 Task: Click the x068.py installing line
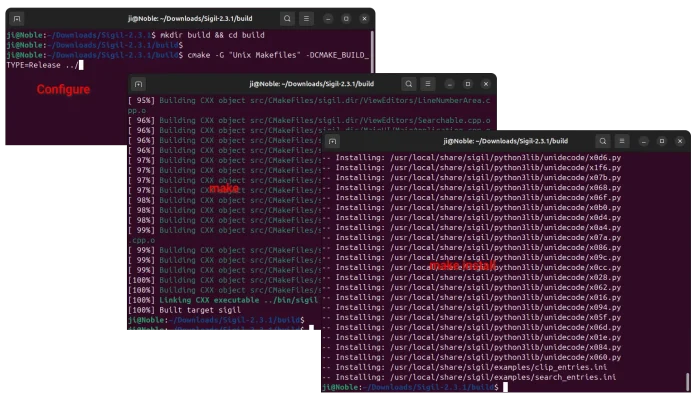(x=471, y=188)
